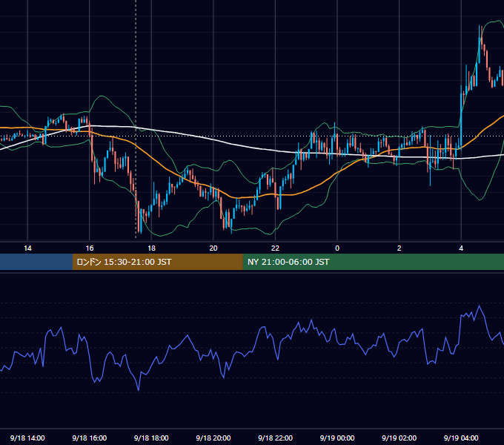This screenshot has height=445, width=504.
Task: Click the '2' hour axis label
Action: pyautogui.click(x=399, y=248)
